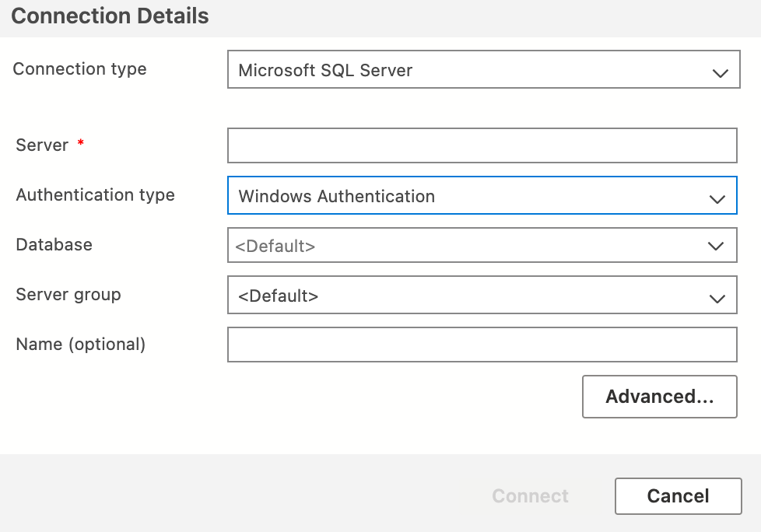
Task: Click the chevron on the Server group dropdown
Action: [717, 295]
